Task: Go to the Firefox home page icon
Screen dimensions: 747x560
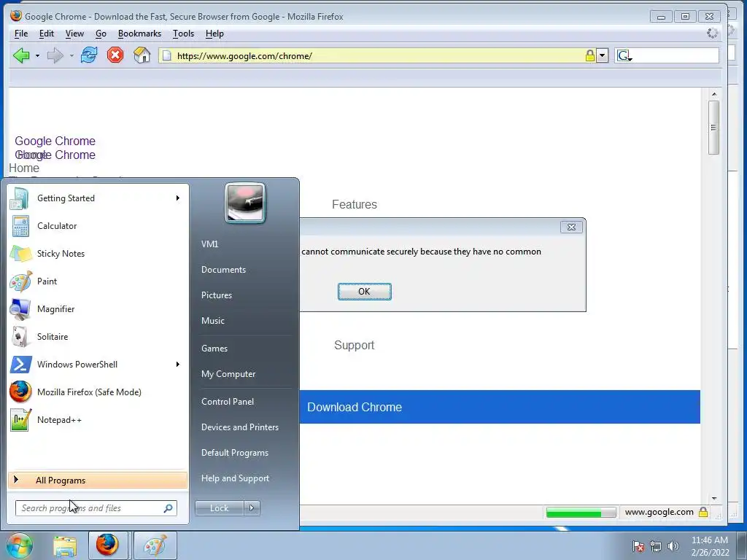Action: (x=142, y=55)
